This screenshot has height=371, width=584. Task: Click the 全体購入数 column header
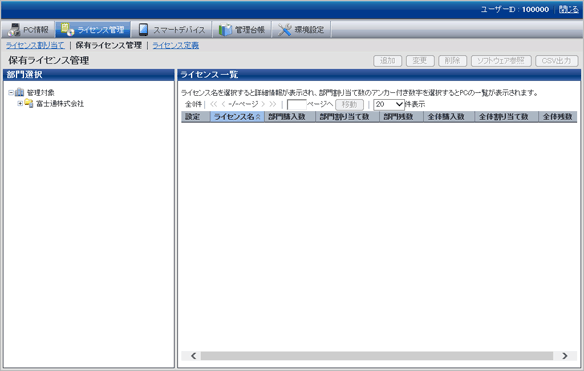(x=449, y=117)
